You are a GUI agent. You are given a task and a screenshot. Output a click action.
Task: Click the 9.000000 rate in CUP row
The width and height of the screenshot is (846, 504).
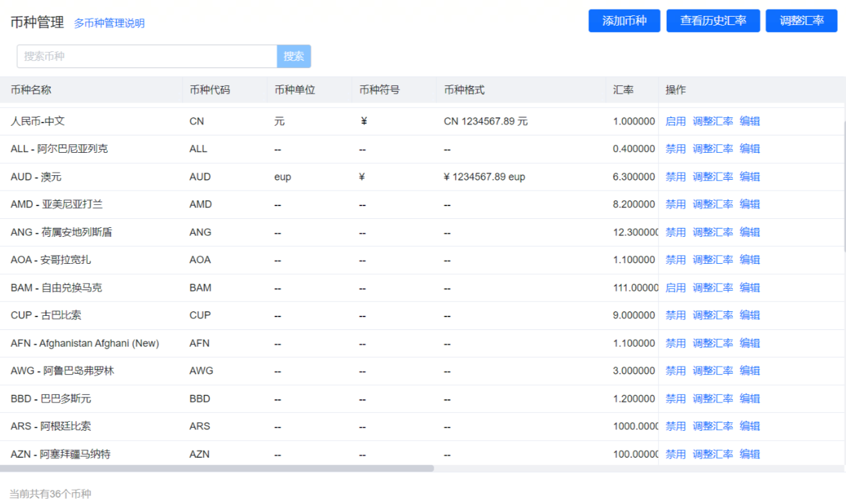(634, 315)
